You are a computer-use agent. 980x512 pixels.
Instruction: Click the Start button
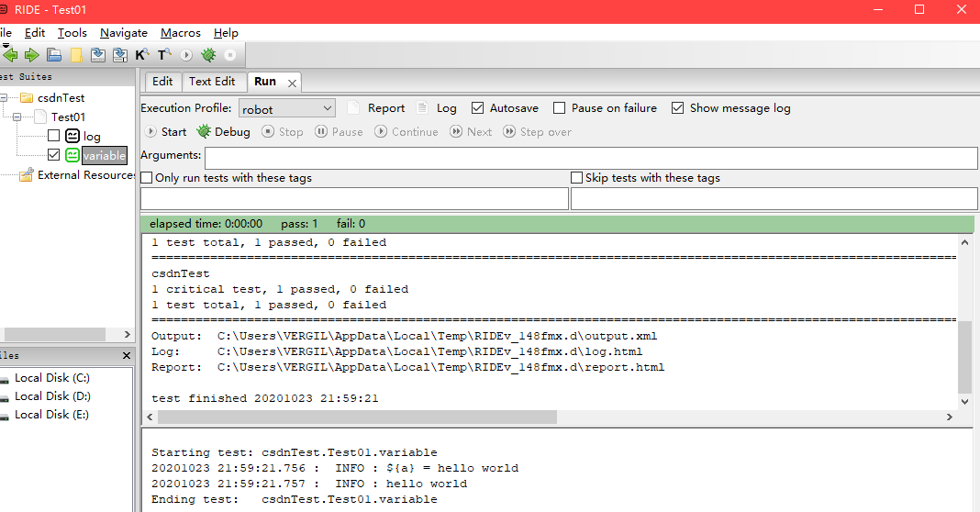[x=165, y=132]
